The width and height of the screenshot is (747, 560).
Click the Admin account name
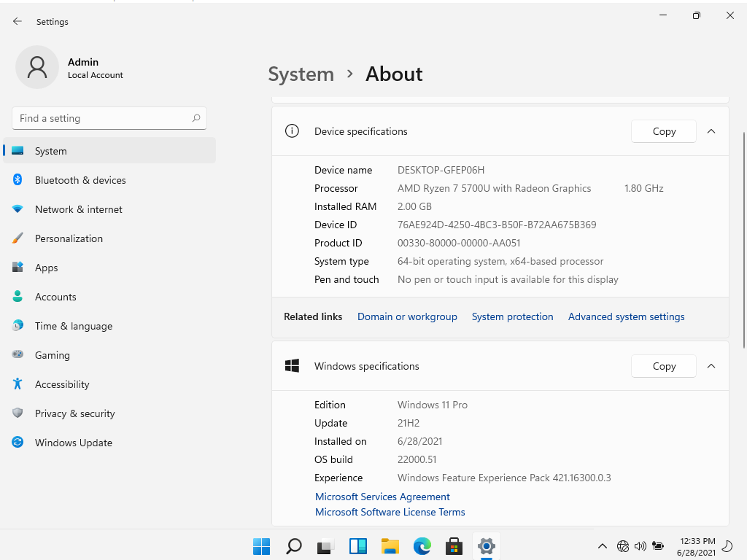click(x=83, y=62)
